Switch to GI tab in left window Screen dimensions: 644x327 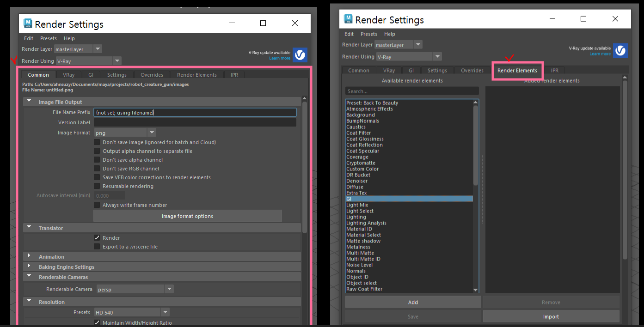[91, 75]
